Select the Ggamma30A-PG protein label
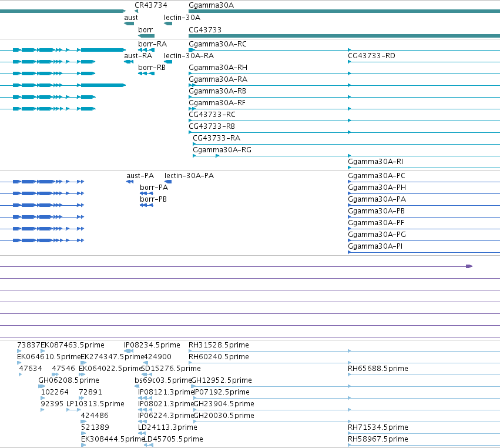500x448 pixels. pos(377,235)
